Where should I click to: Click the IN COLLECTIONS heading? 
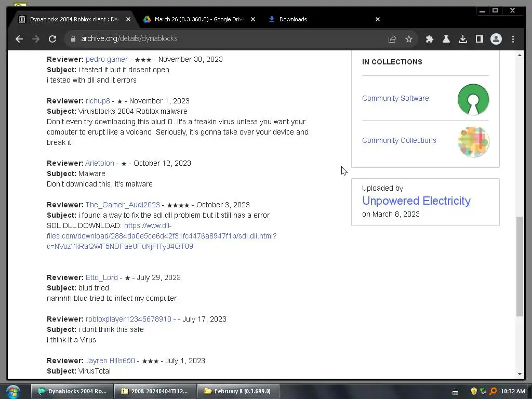[392, 62]
